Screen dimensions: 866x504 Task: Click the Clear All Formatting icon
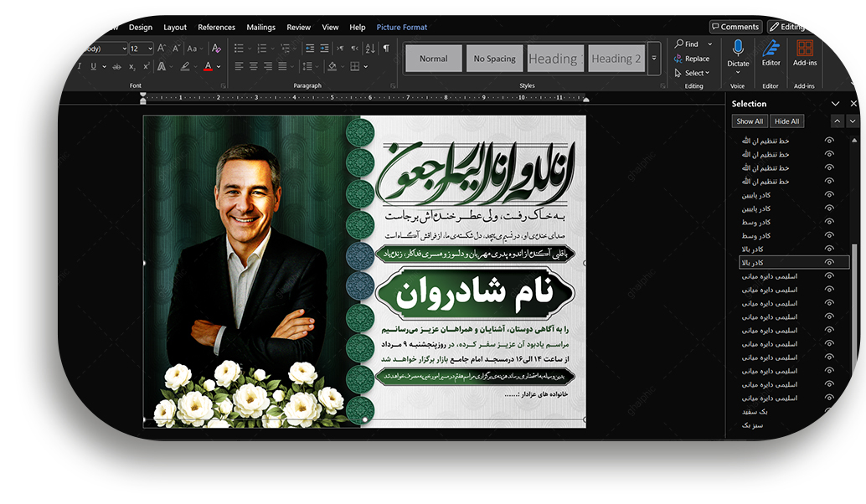click(x=216, y=49)
